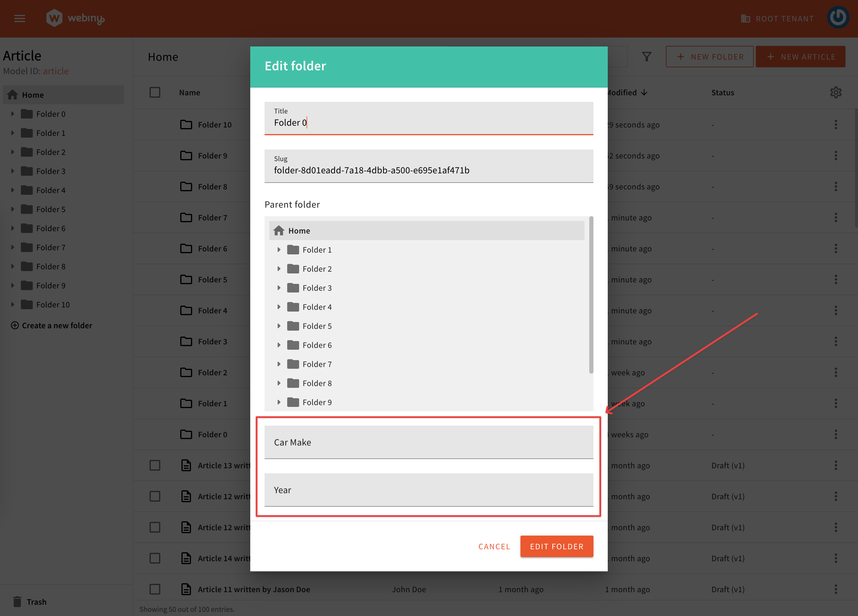The image size is (858, 616).
Task: Toggle the Modified column sort arrow
Action: (644, 92)
